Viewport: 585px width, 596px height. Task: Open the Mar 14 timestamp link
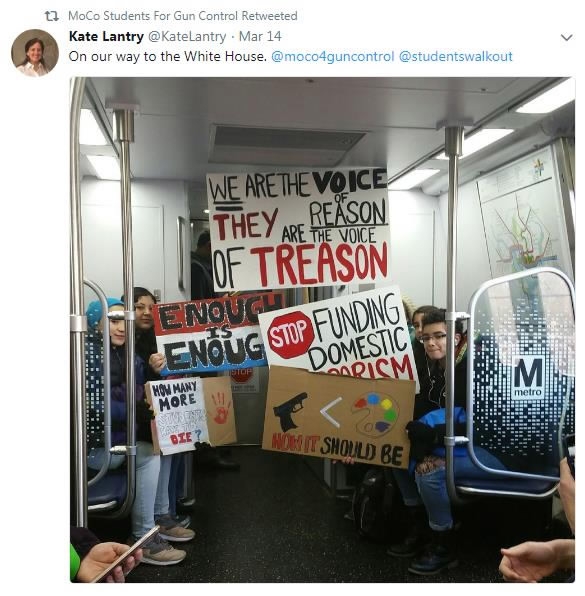(260, 36)
